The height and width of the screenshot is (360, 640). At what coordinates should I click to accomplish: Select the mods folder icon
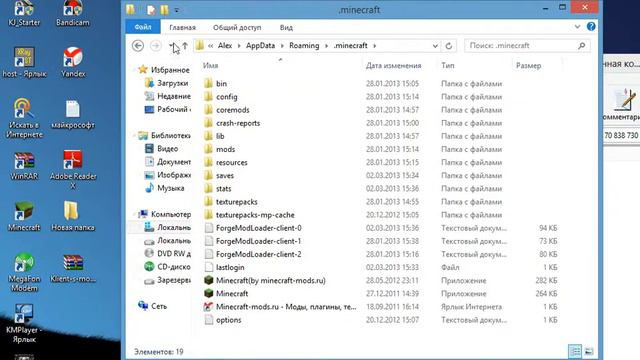(209, 149)
